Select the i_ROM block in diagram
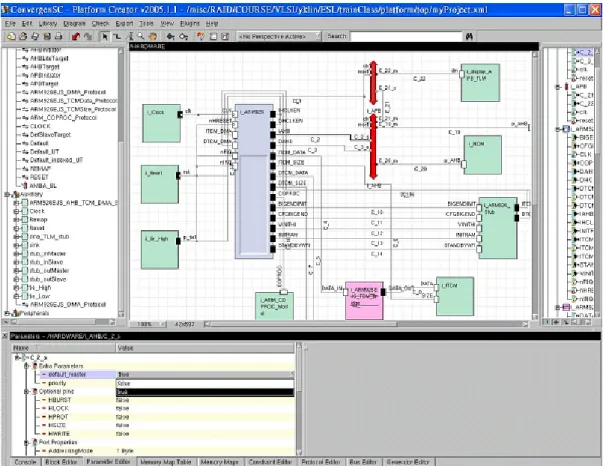Viewport: 603px width, 466px height. tap(483, 155)
